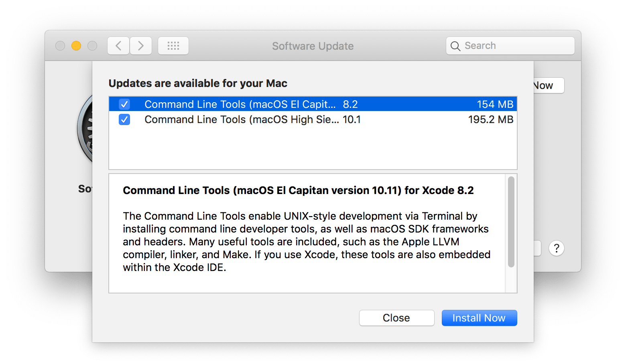The image size is (626, 364).
Task: Close the updates dialog with the Close button
Action: 396,317
